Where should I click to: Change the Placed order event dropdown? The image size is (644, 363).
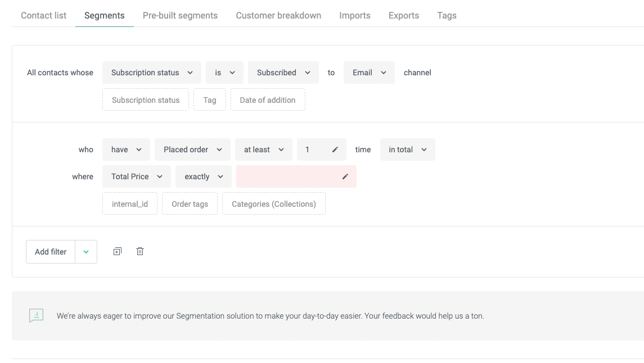pos(192,149)
